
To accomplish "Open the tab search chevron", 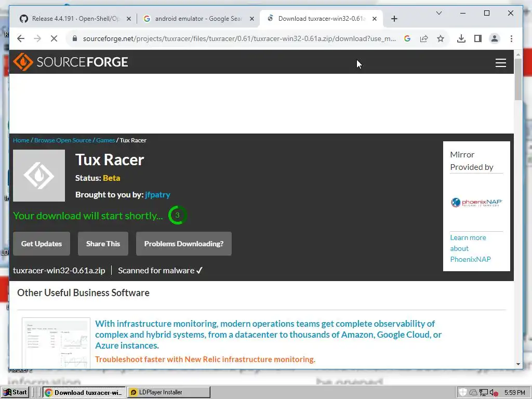I will tap(438, 13).
